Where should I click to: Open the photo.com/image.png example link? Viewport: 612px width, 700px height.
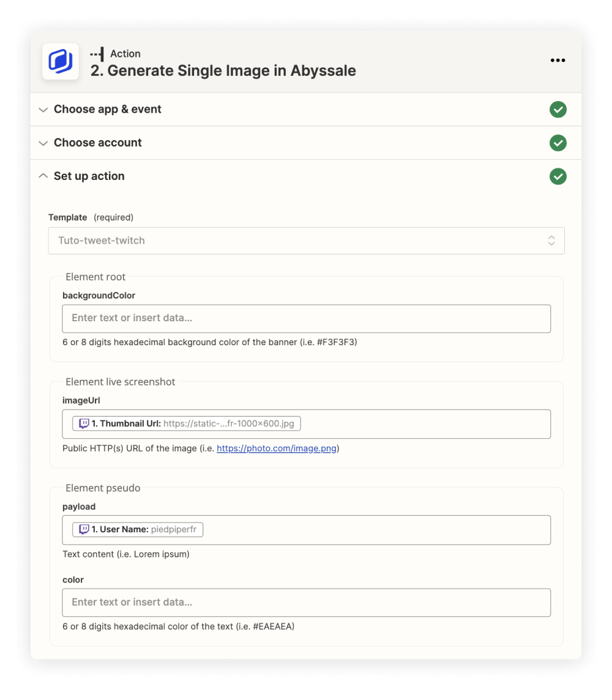point(276,449)
